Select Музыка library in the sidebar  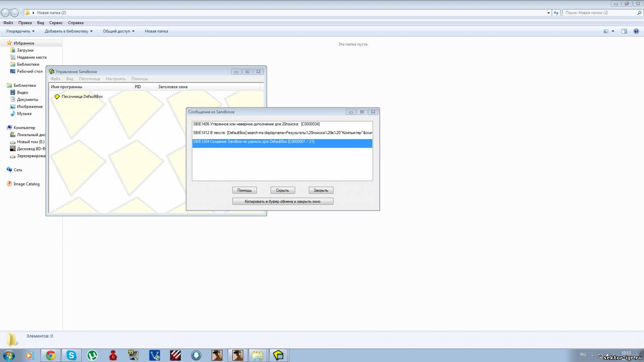[24, 114]
